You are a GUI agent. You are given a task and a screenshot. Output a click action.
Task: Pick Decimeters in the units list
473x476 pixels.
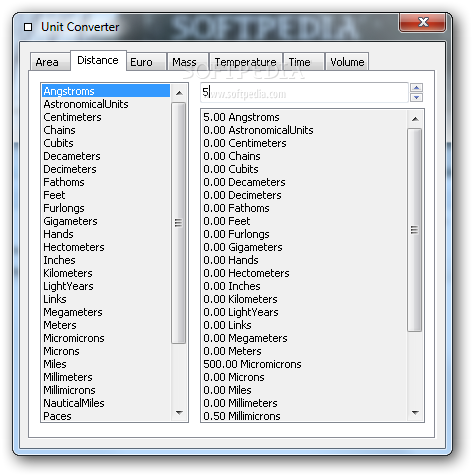point(106,169)
